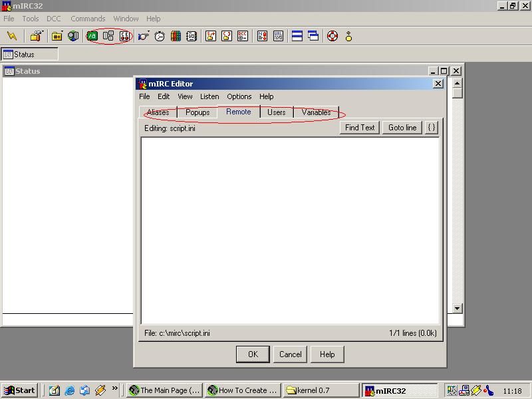Switch to How To Create taskbar window
This screenshot has height=399, width=532.
(243, 390)
